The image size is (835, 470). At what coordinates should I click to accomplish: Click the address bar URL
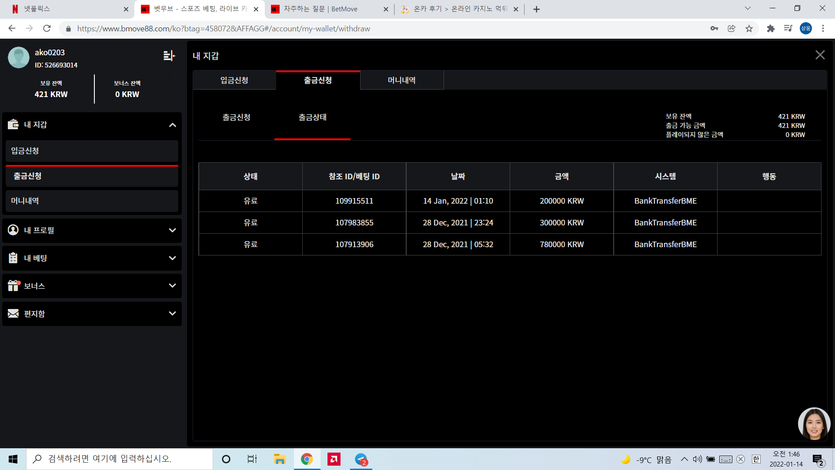(224, 29)
